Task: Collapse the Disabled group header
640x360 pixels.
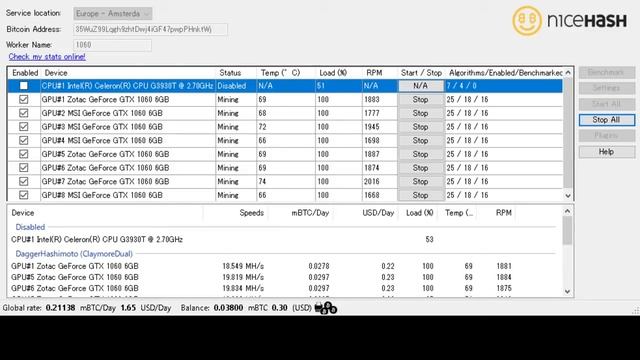Action: click(x=30, y=227)
